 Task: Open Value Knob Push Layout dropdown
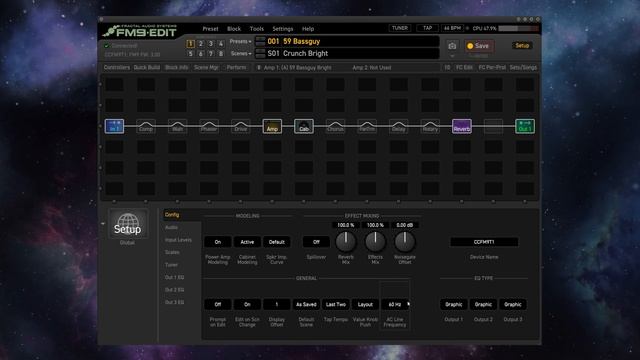click(365, 304)
